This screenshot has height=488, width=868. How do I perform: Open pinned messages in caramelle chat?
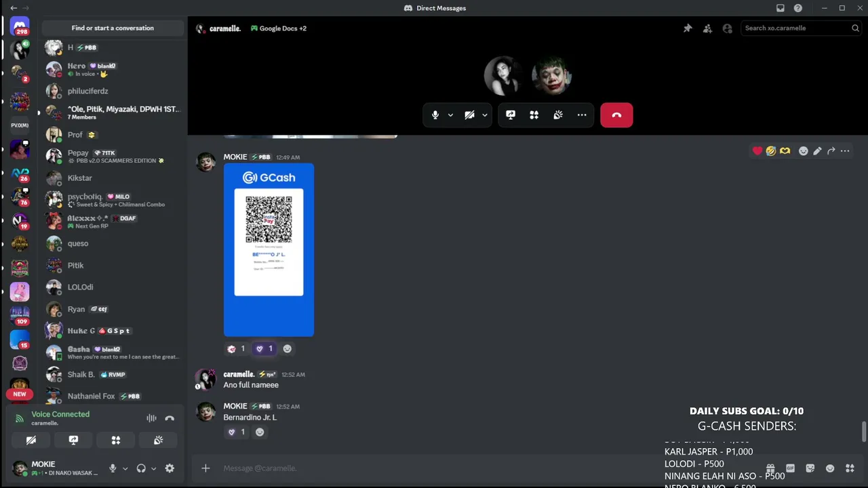(x=688, y=28)
